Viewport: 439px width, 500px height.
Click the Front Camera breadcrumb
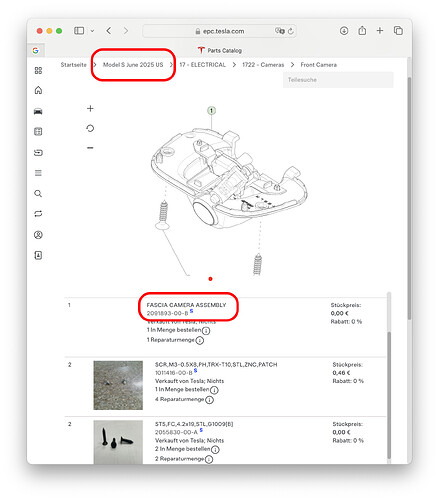(x=318, y=65)
